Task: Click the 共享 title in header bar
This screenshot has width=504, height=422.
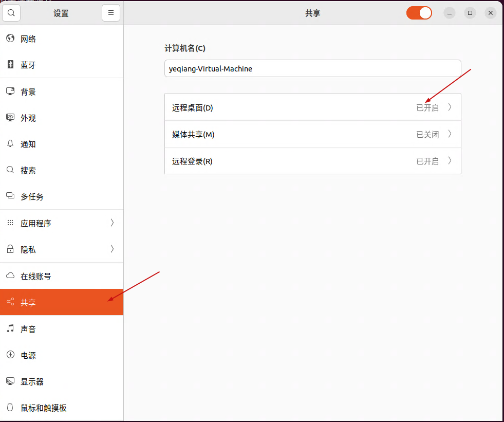Action: click(x=313, y=13)
